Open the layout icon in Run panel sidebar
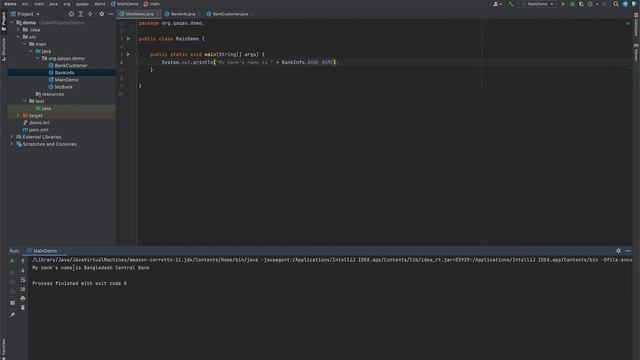The height and width of the screenshot is (360, 640). tap(12, 303)
